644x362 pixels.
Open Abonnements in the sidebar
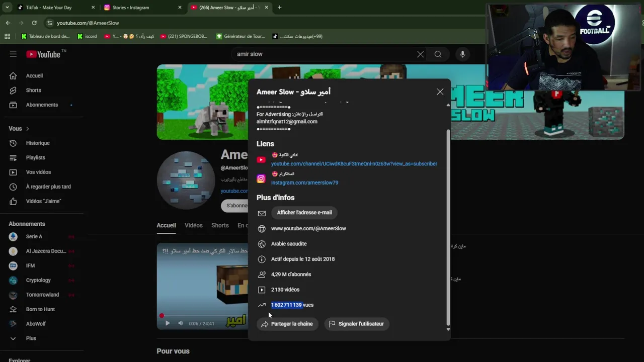(42, 105)
